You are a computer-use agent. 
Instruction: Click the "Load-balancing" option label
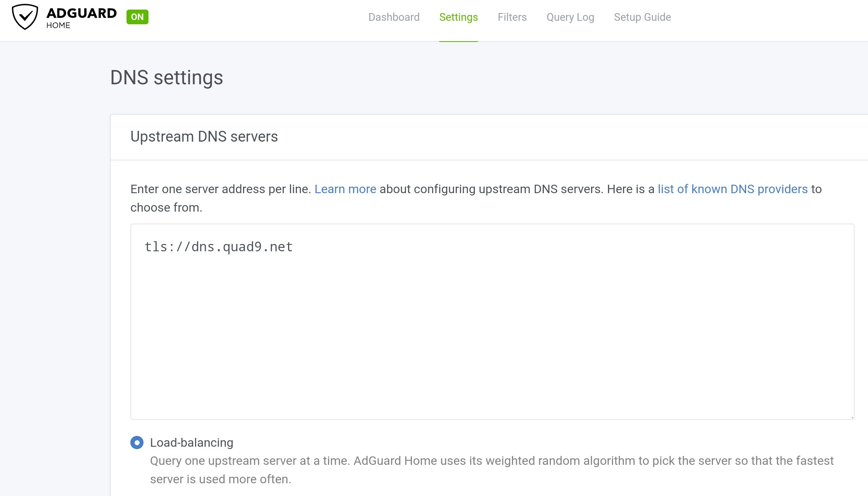[192, 443]
